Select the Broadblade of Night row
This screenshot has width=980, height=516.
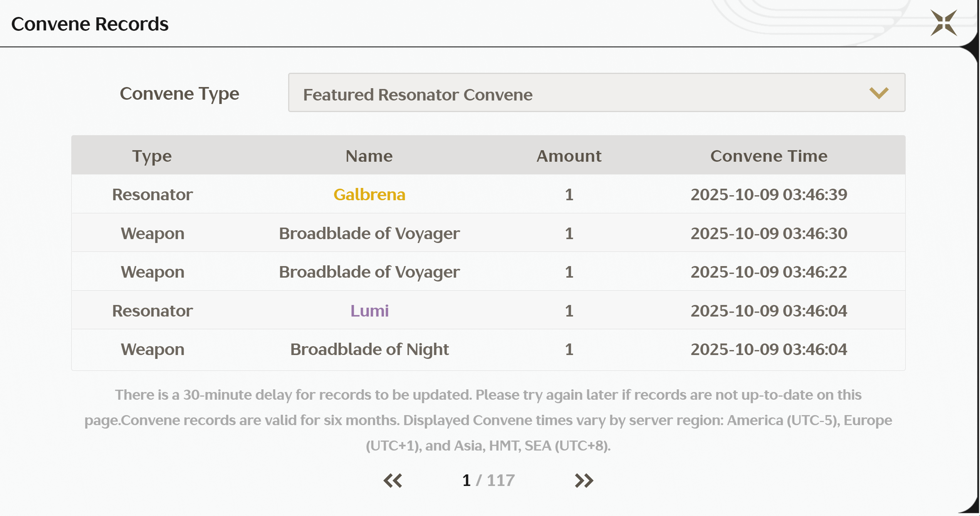tap(369, 350)
